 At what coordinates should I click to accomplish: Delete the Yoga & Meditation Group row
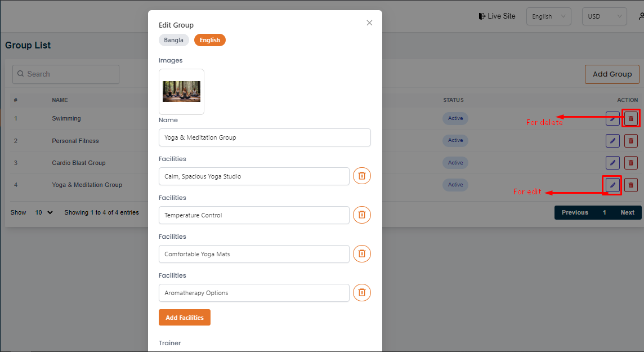click(x=631, y=185)
